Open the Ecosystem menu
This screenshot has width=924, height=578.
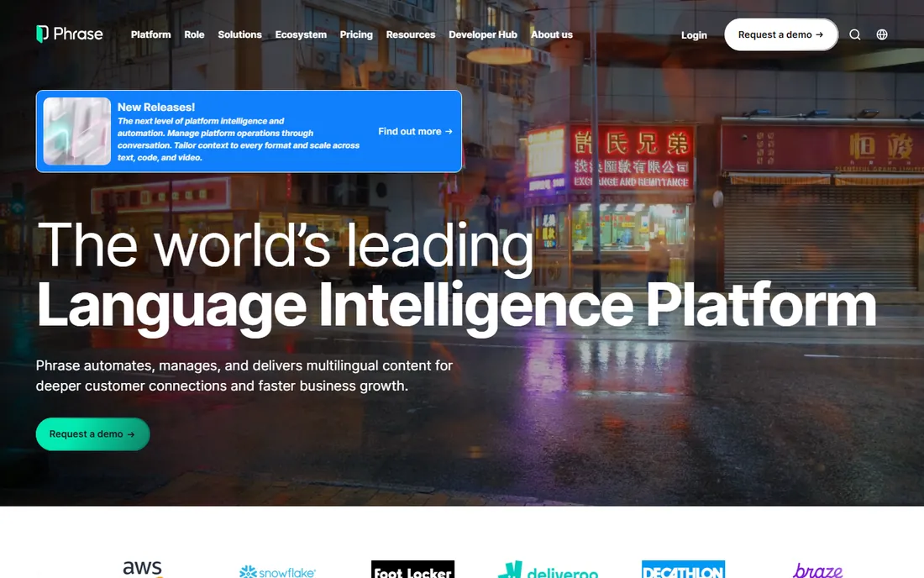tap(301, 34)
